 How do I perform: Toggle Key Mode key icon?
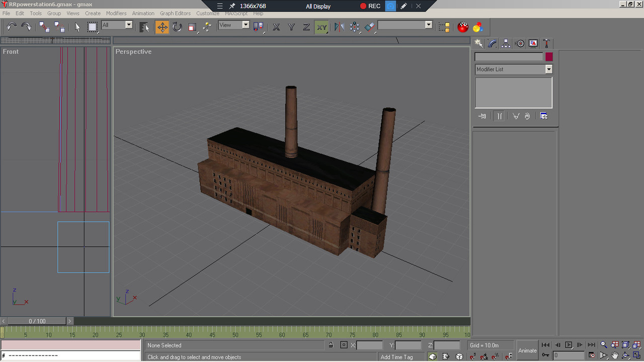point(545,355)
